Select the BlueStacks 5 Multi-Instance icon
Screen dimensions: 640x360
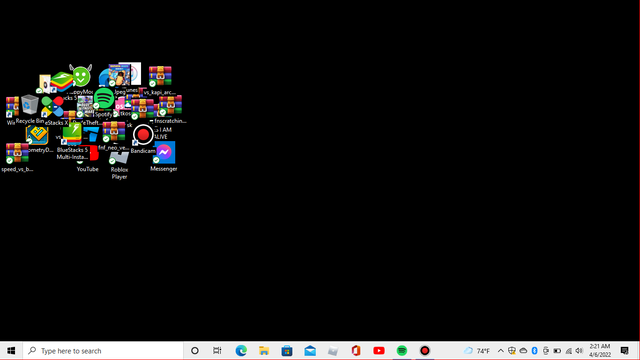[x=72, y=134]
